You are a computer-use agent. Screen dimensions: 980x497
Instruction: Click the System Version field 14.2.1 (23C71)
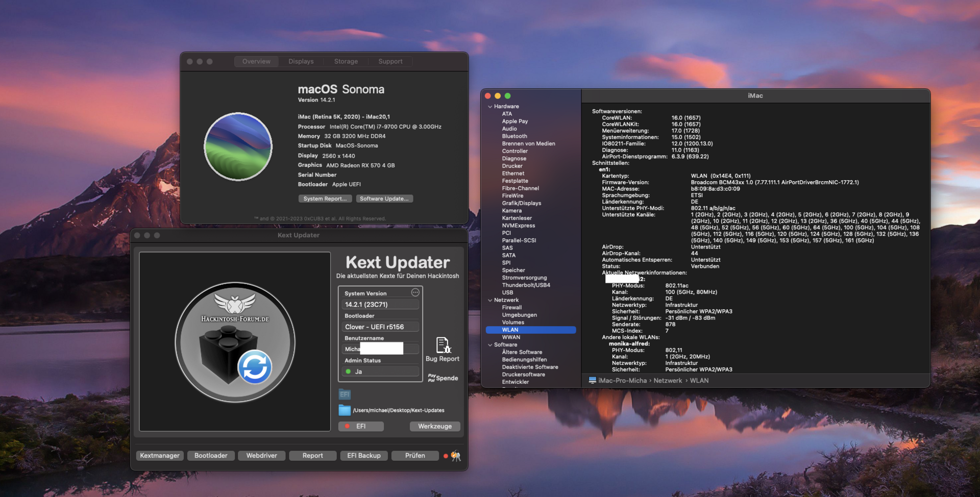[x=381, y=305]
